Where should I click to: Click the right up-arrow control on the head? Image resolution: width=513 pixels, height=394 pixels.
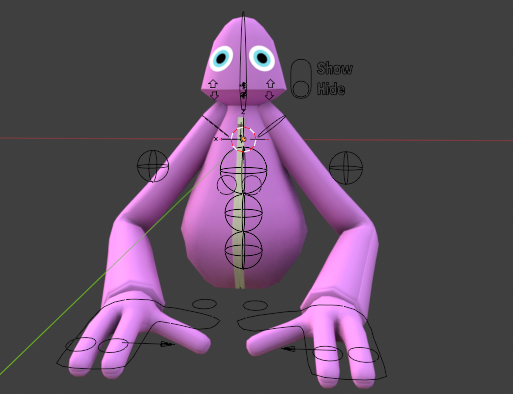270,83
